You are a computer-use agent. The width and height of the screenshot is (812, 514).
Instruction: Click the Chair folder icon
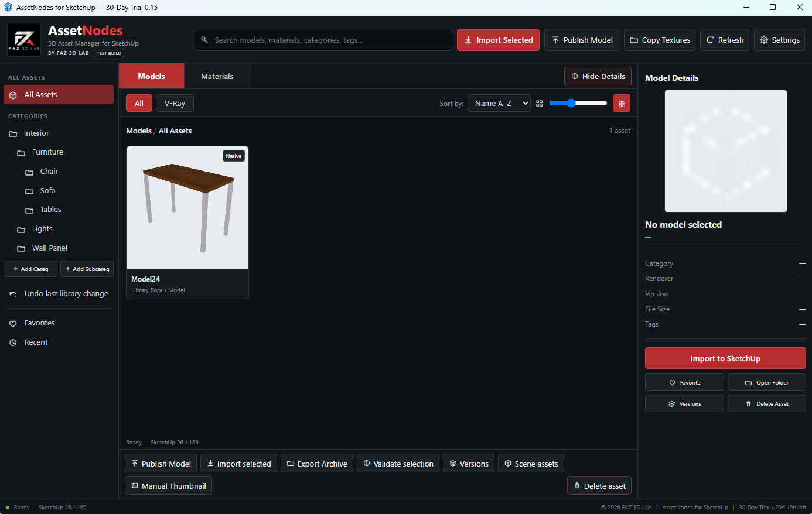(x=29, y=172)
